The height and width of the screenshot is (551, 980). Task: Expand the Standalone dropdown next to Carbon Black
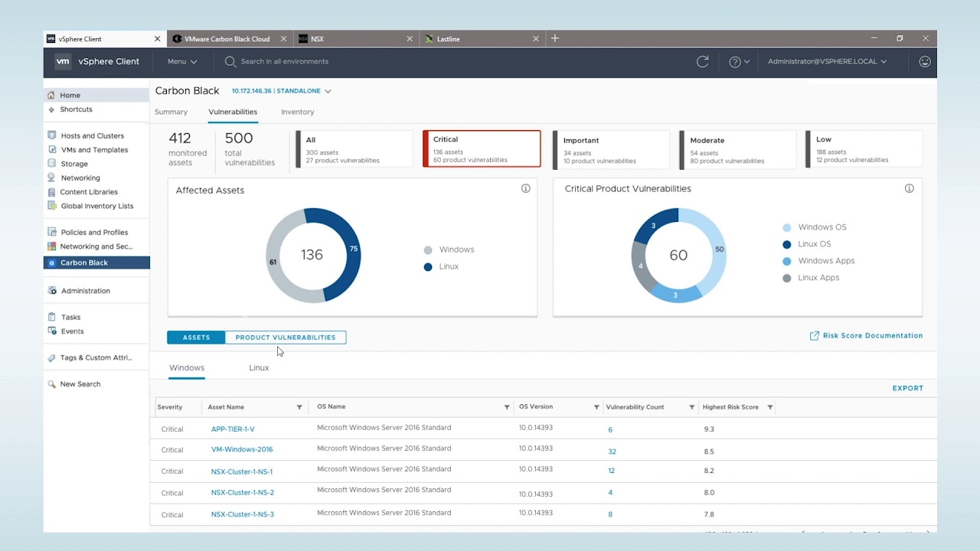coord(328,90)
